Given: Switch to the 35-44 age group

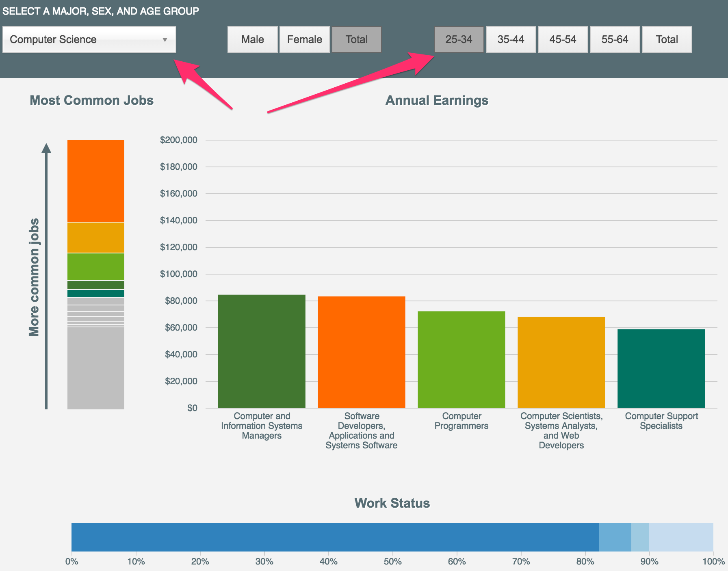Looking at the screenshot, I should 511,39.
